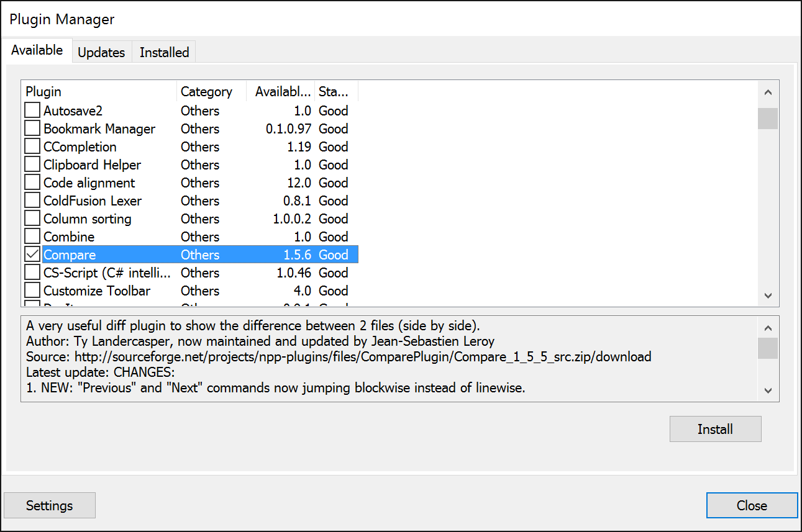Check the Customize Toolbar plugin box
The width and height of the screenshot is (802, 532).
(32, 291)
